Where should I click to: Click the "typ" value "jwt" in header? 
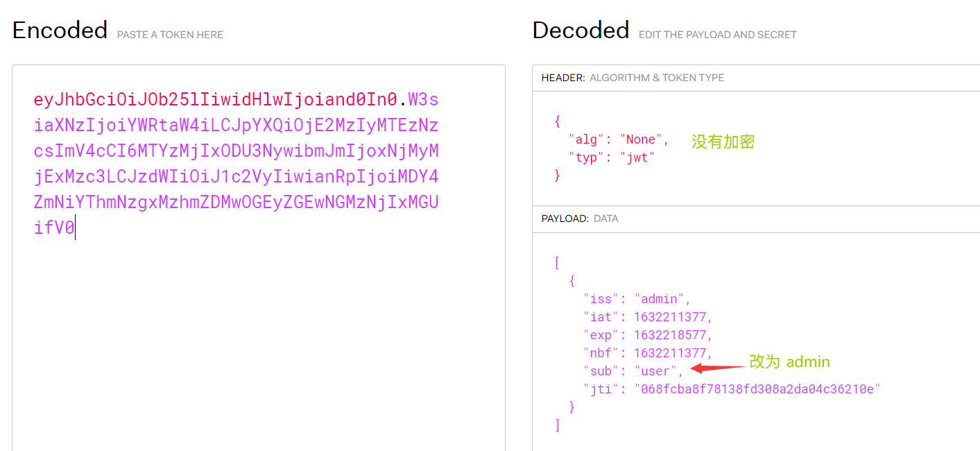pyautogui.click(x=637, y=158)
